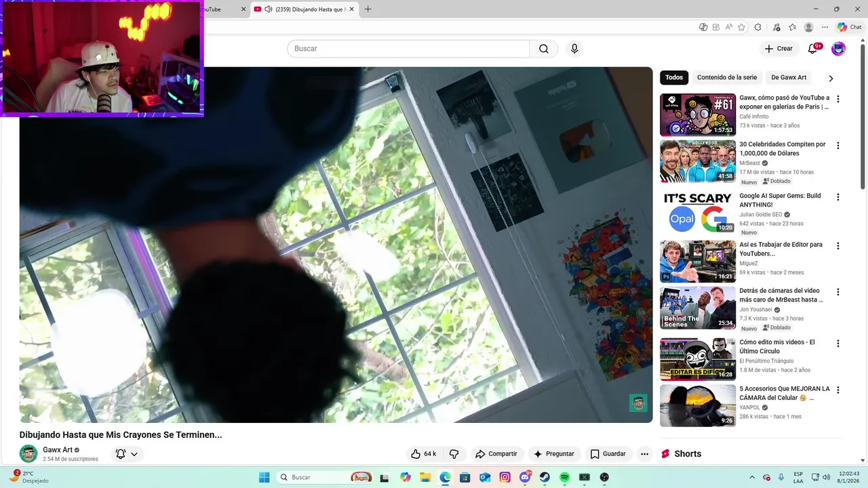The image size is (868, 488).
Task: Select Contenido de la serie chip
Action: [x=727, y=77]
